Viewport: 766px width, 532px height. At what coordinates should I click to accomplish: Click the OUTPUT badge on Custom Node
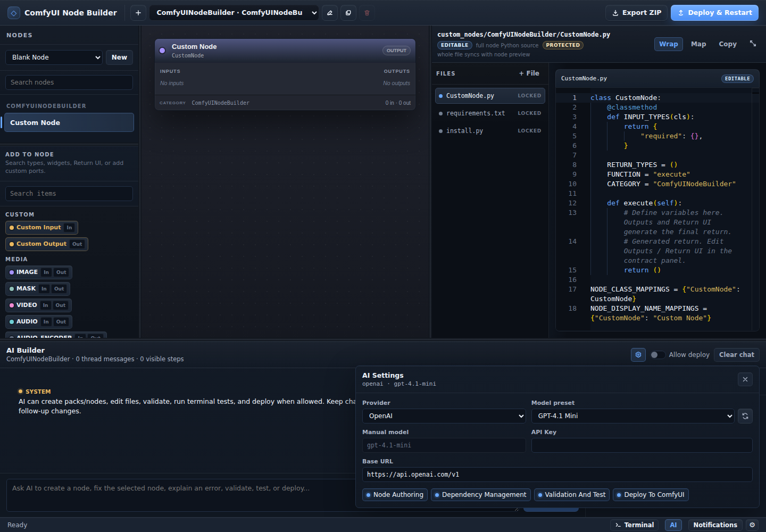point(396,51)
